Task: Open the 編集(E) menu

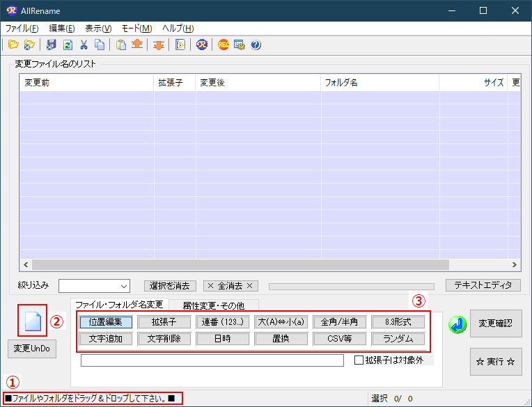Action: point(62,29)
